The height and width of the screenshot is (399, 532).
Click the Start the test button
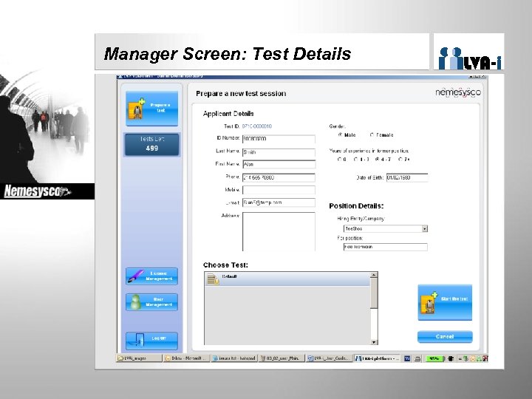pos(445,302)
